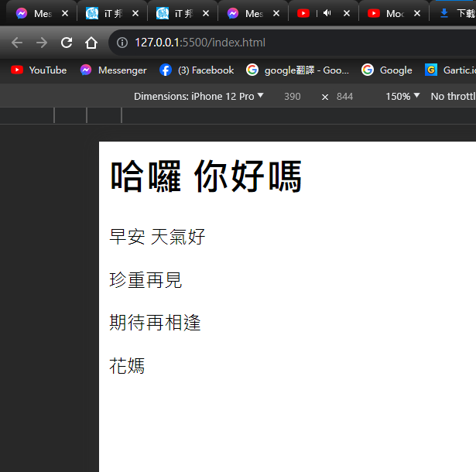Image resolution: width=476 pixels, height=472 pixels.
Task: Open the browser home page
Action: (x=91, y=43)
